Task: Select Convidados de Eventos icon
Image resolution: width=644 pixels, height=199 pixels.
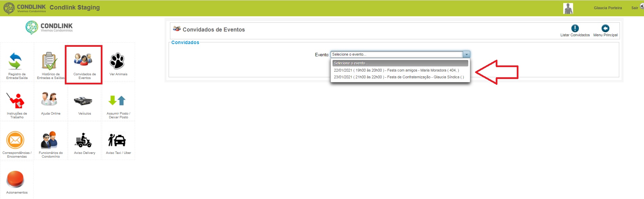Action: tap(83, 59)
